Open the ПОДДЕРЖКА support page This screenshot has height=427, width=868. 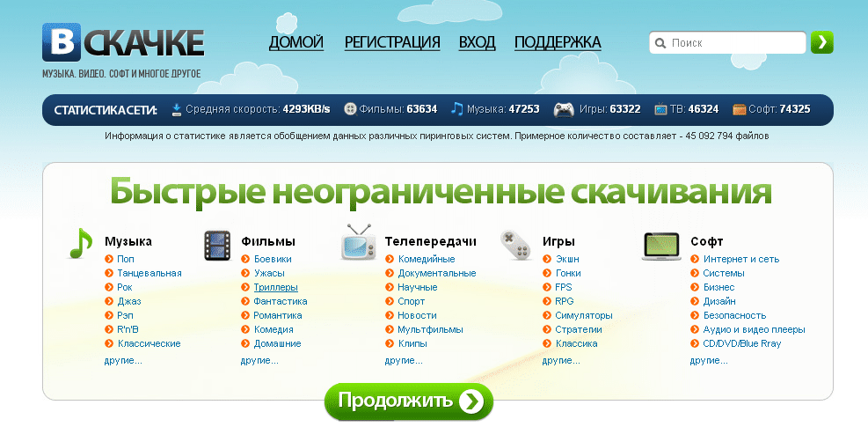click(558, 42)
